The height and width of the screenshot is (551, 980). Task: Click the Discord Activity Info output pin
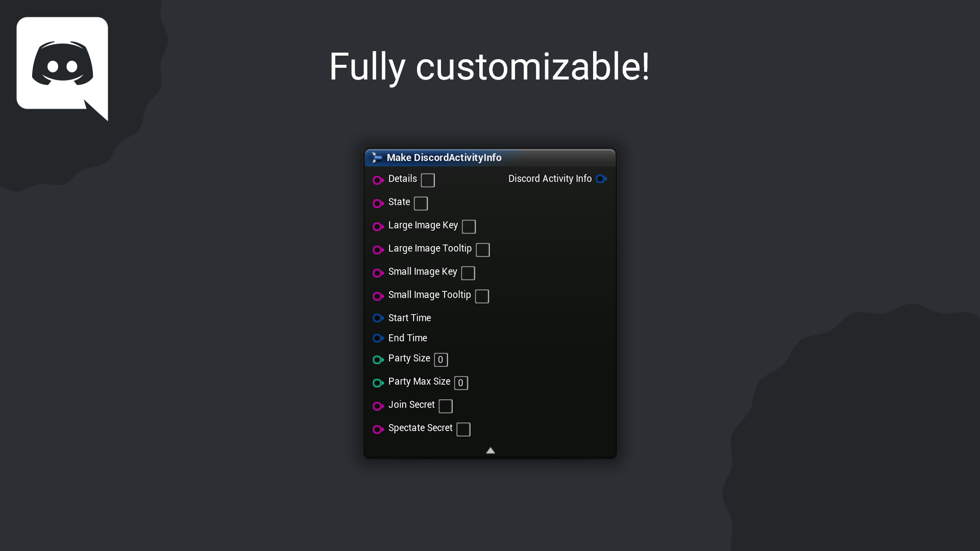[x=602, y=179]
